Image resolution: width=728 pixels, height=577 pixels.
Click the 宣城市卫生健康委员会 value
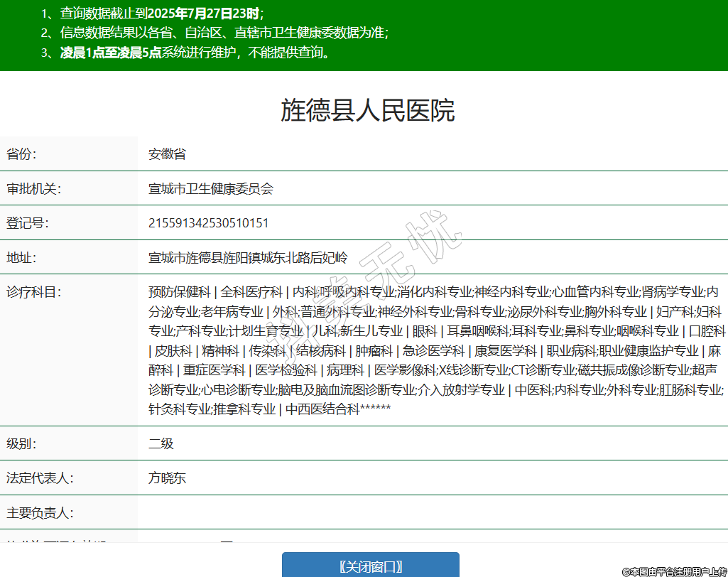pyautogui.click(x=210, y=188)
